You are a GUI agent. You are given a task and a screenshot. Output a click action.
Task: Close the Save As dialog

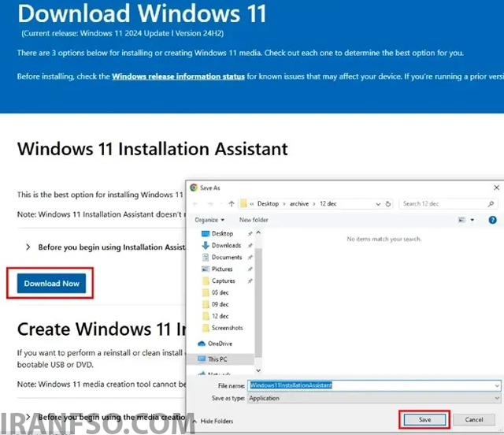496,188
